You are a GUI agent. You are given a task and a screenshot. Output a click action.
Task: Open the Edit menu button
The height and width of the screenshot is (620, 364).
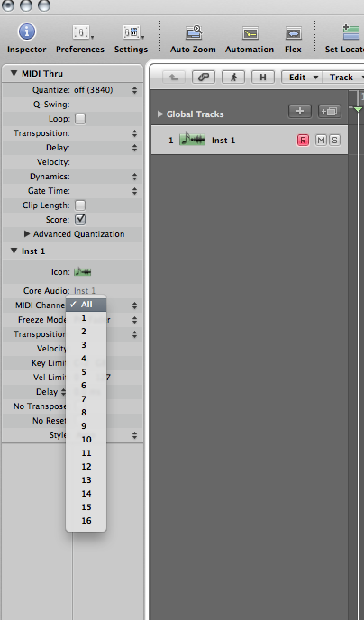coord(302,77)
